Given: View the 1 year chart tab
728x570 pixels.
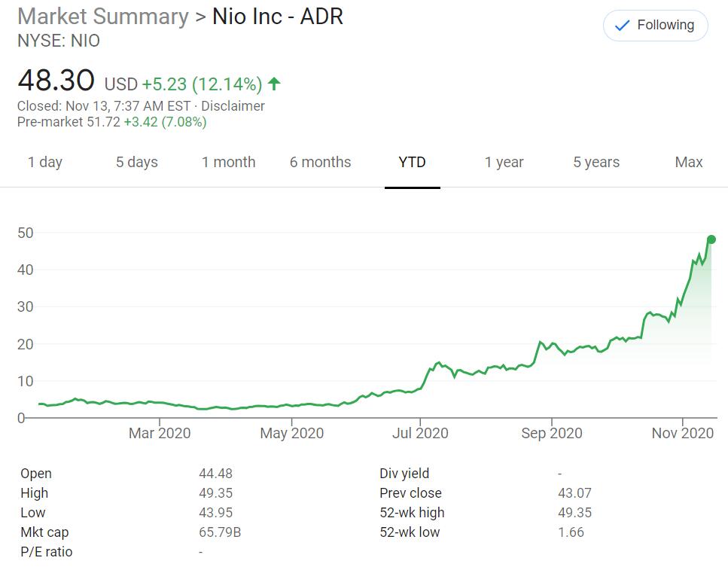Looking at the screenshot, I should pos(504,162).
